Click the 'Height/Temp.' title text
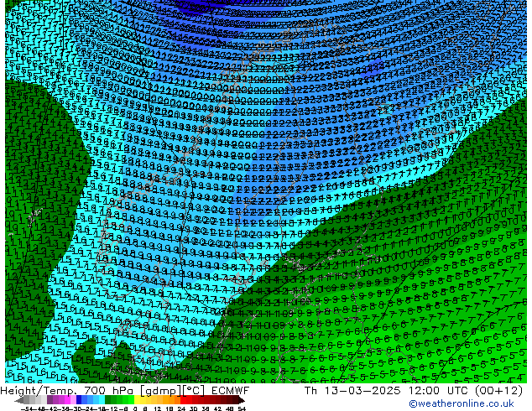The height and width of the screenshot is (411, 532). click(40, 391)
